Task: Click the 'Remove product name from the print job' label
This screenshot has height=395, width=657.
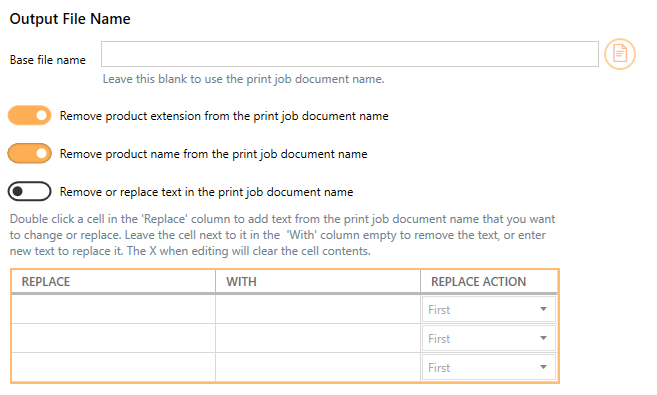Action: pos(214,154)
